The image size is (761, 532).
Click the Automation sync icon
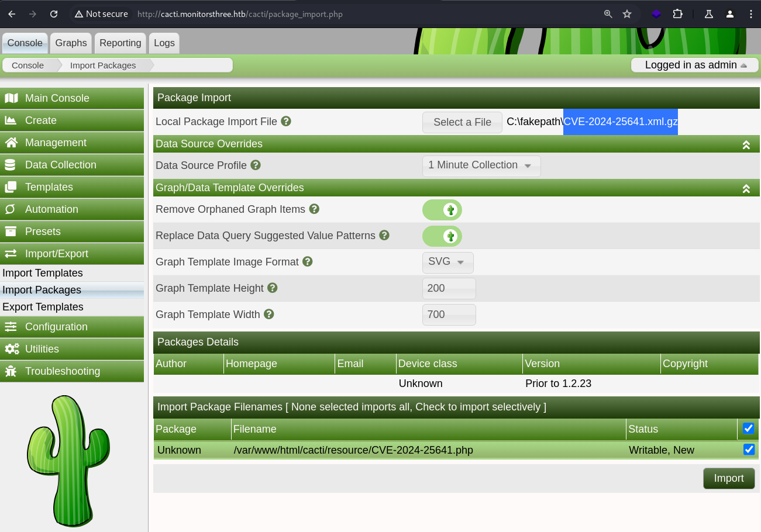pyautogui.click(x=10, y=209)
